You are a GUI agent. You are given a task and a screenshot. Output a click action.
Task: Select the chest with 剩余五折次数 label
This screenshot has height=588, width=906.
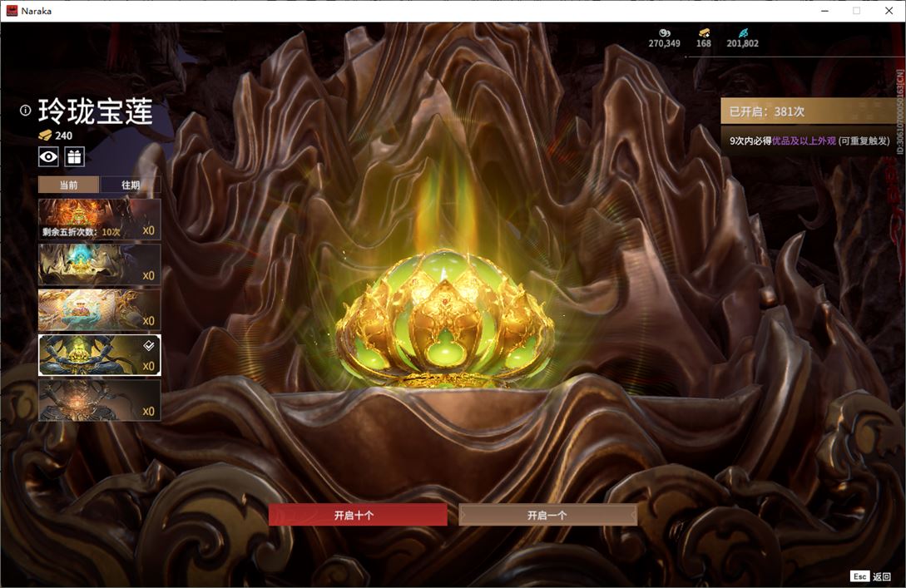pos(99,219)
